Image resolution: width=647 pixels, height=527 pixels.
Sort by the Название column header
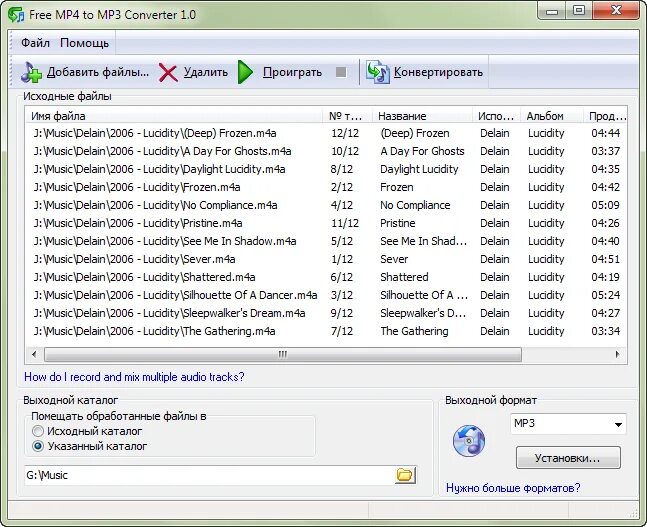[422, 116]
